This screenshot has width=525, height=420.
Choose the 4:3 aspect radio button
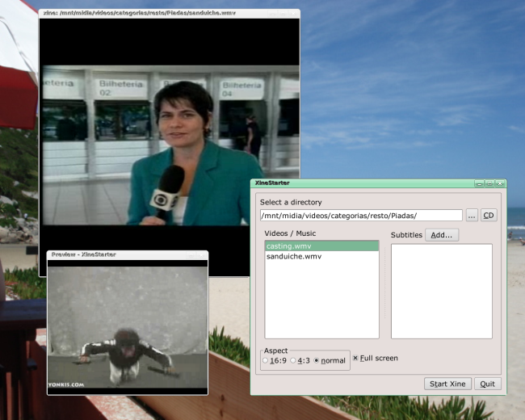tap(293, 361)
